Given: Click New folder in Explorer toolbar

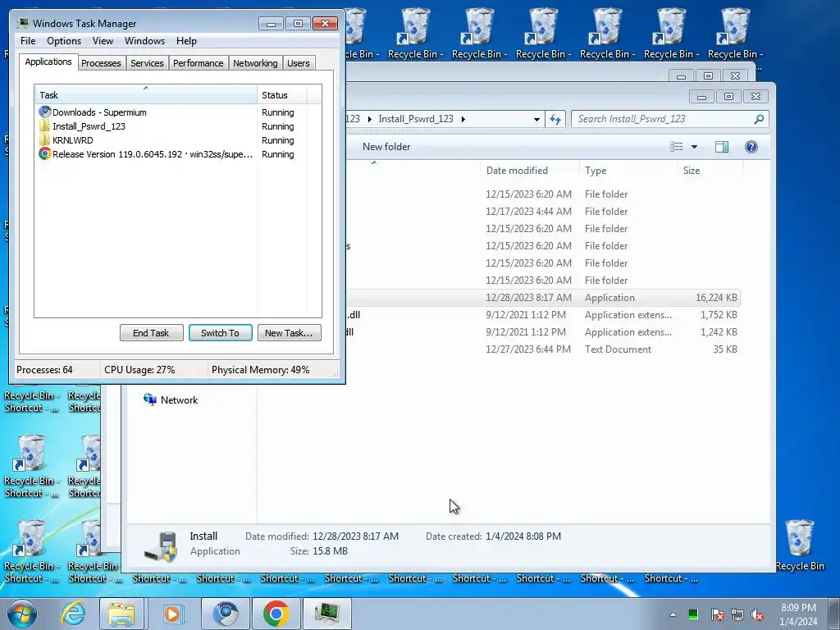Looking at the screenshot, I should [386, 147].
